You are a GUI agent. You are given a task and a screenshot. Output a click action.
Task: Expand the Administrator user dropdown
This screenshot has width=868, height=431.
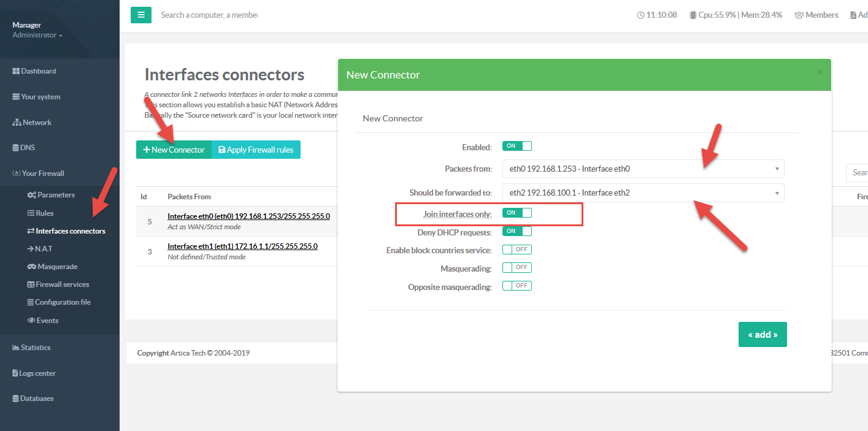point(38,36)
